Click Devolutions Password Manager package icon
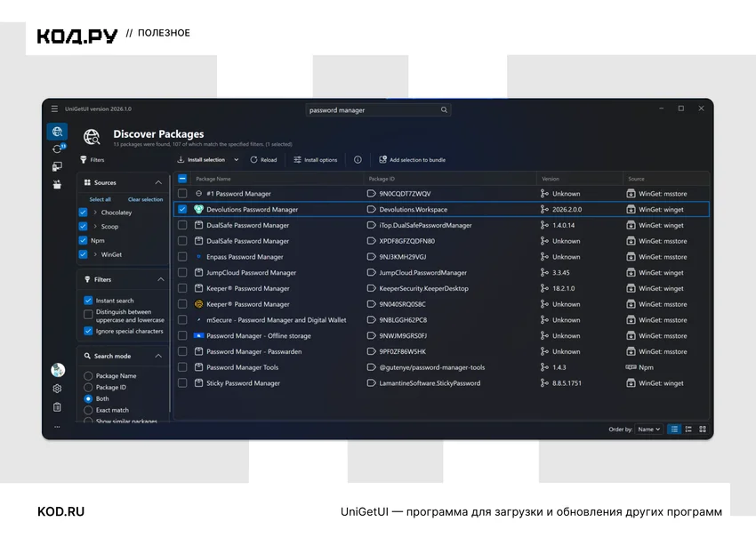 [x=198, y=209]
